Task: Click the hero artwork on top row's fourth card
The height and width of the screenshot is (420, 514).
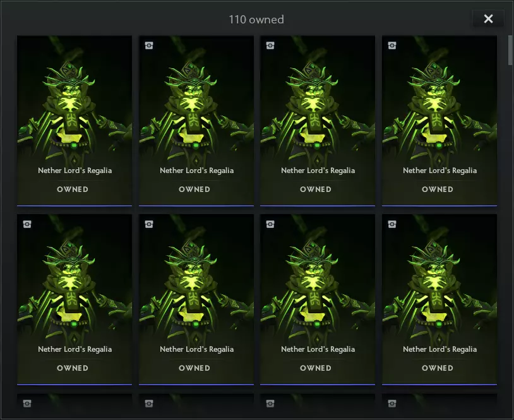Action: tap(439, 101)
